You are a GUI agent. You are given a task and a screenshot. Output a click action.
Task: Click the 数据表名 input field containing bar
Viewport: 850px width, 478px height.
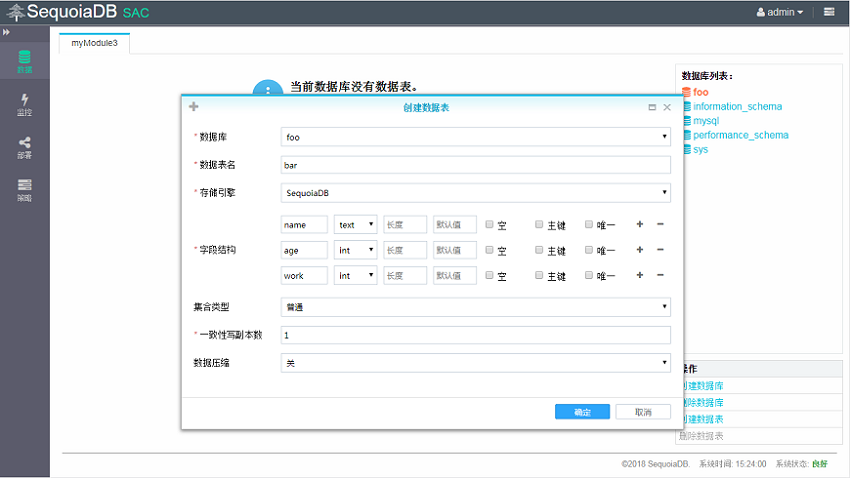coord(475,165)
